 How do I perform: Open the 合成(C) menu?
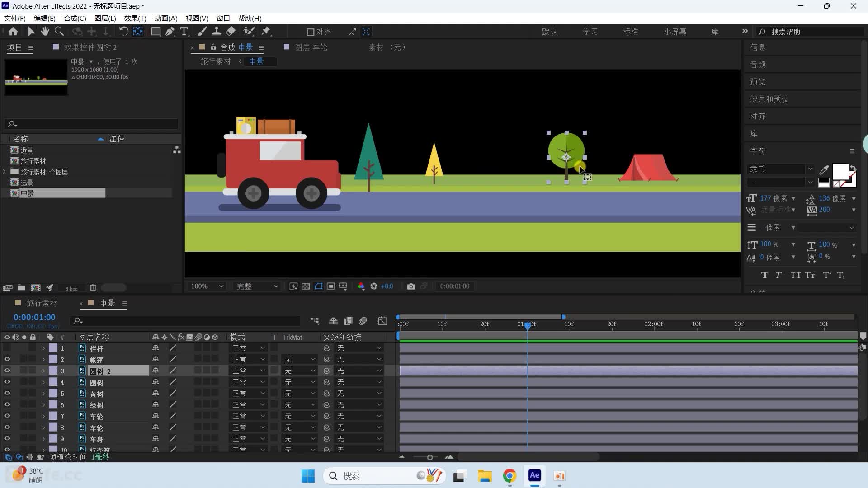click(x=75, y=19)
